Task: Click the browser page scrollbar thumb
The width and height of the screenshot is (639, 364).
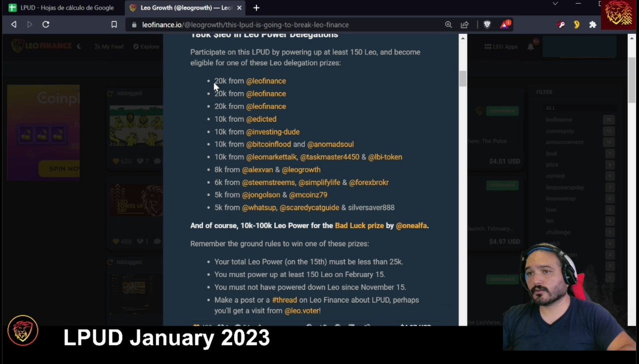Action: (x=632, y=81)
